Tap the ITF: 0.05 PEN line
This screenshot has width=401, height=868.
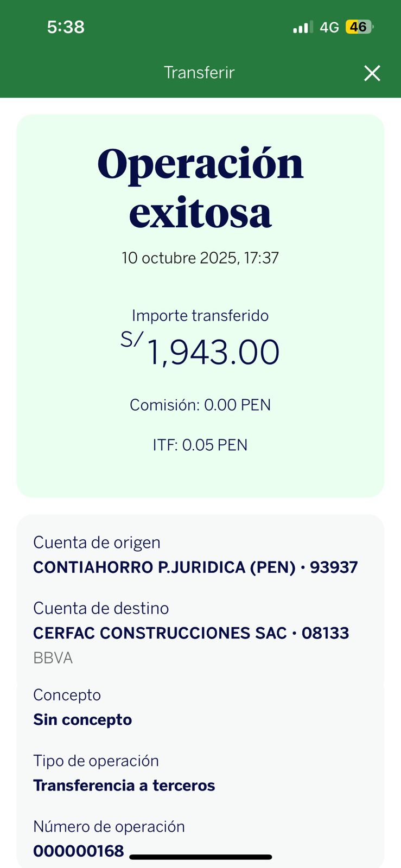point(200,445)
